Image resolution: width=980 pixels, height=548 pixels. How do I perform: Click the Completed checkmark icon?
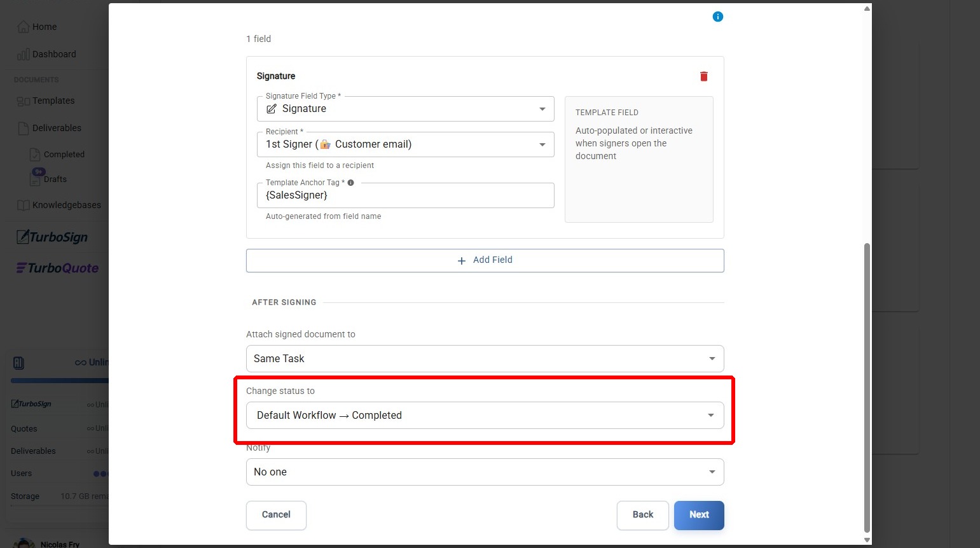pos(34,153)
